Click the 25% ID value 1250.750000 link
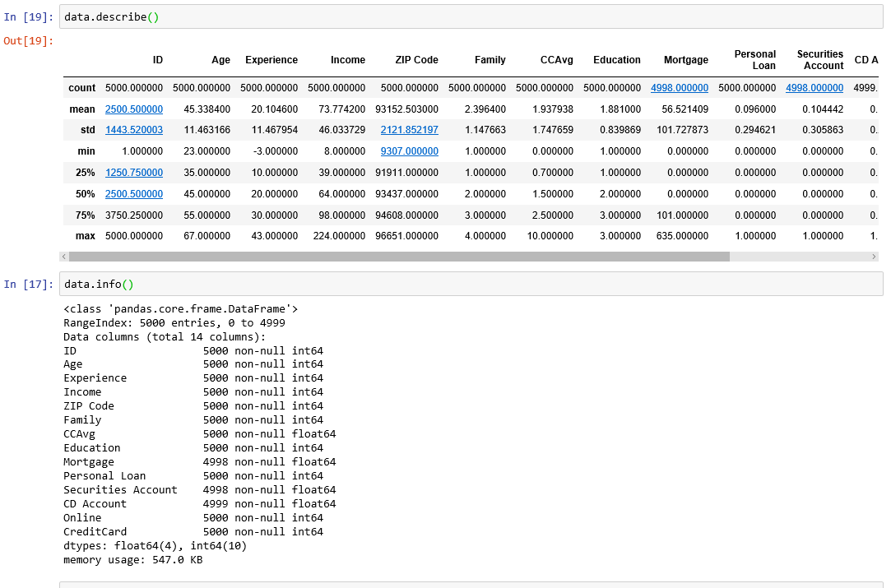This screenshot has width=891, height=588. point(133,173)
